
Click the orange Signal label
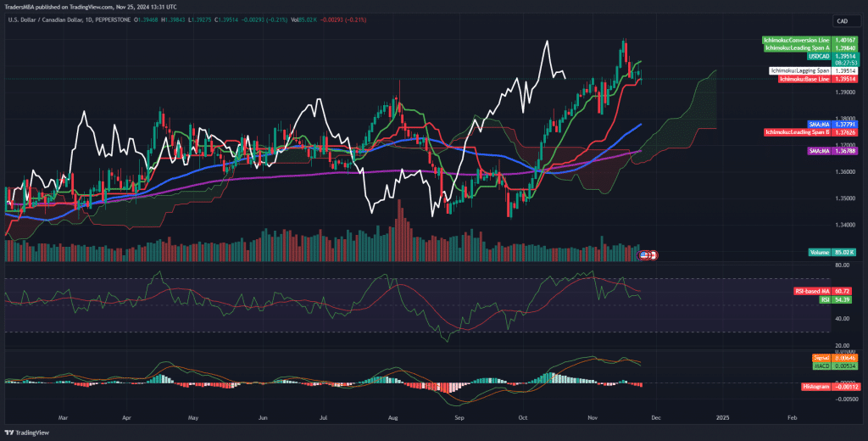point(821,358)
